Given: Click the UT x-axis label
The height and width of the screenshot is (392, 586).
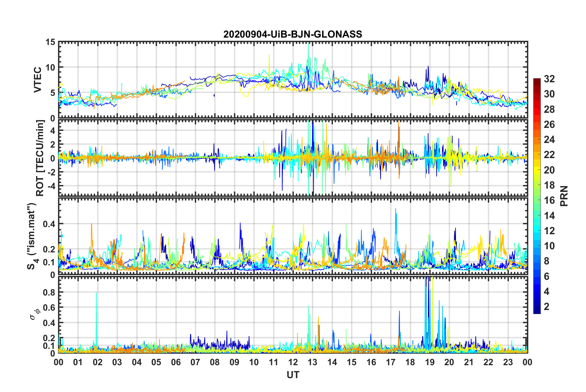Looking at the screenshot, I should [293, 375].
